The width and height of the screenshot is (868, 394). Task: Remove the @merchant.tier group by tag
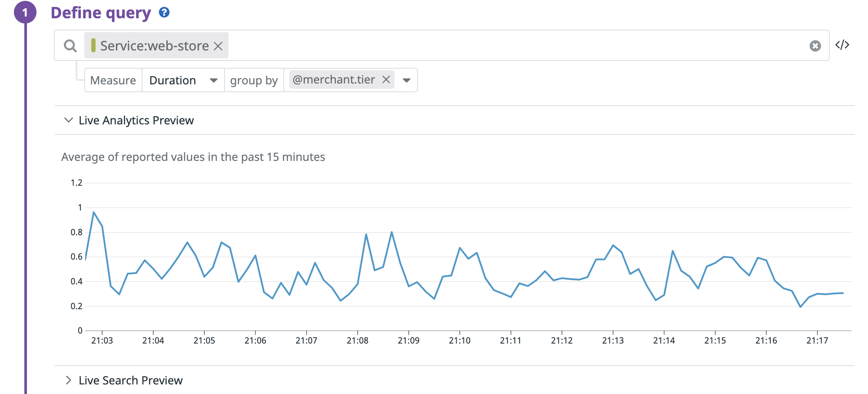pos(386,80)
